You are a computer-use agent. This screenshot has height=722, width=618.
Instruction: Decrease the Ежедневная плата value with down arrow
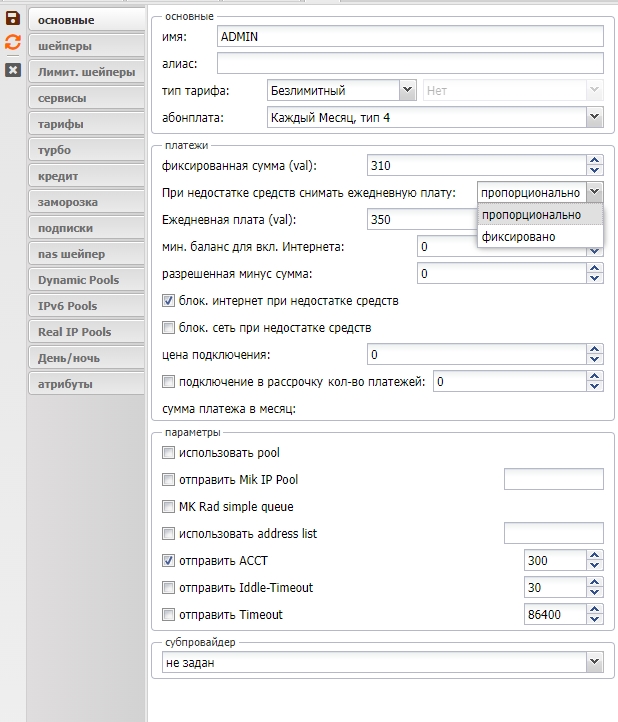(595, 225)
